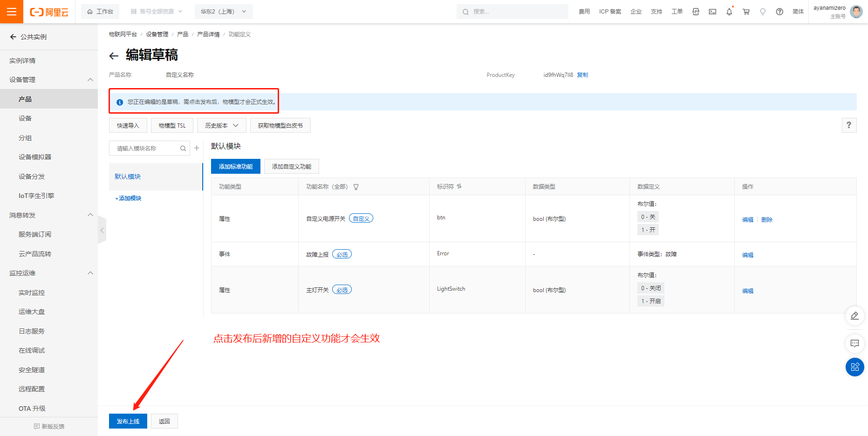Open the hamburger main menu
This screenshot has width=868, height=436.
tap(12, 12)
